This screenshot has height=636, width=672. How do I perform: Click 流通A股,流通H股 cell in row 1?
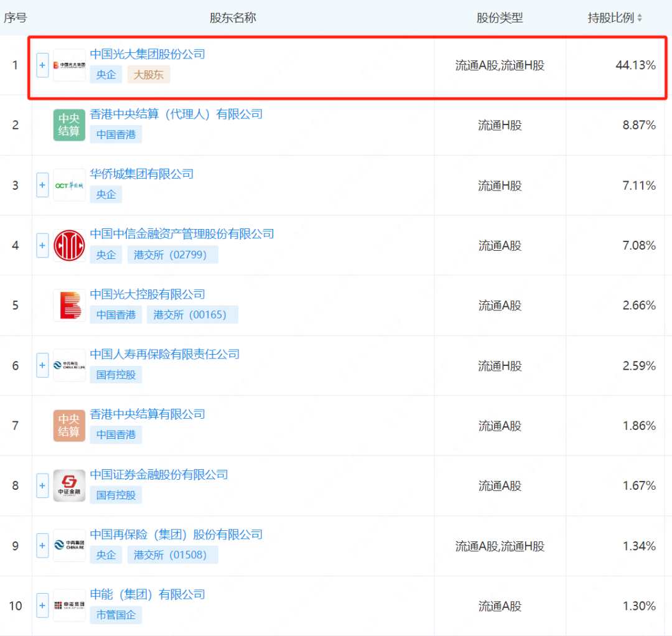pos(500,65)
